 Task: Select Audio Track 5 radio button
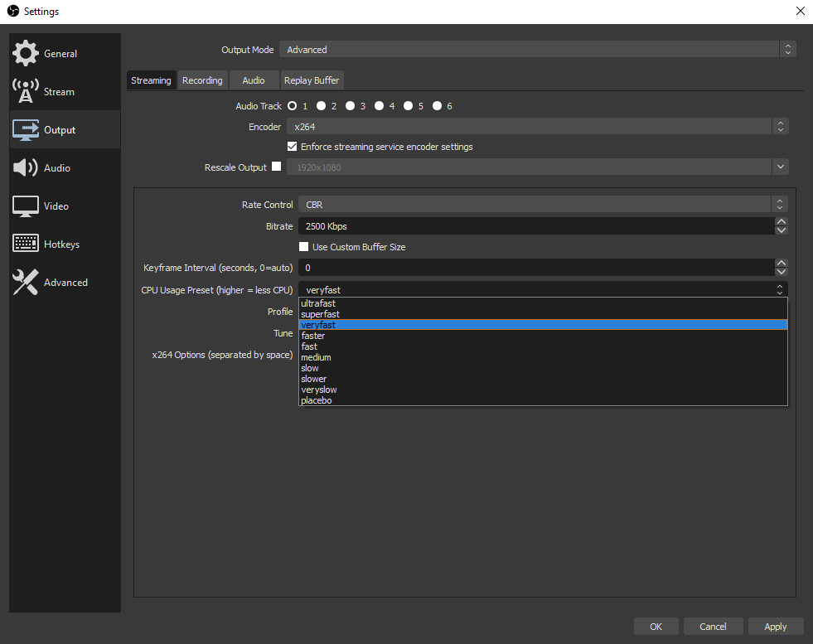(409, 106)
